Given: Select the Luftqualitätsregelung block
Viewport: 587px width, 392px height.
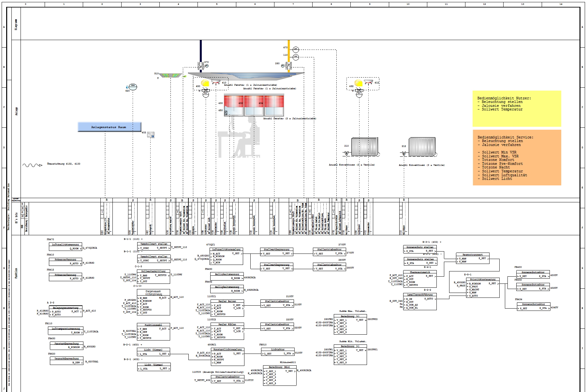Looking at the screenshot, I should coord(227,256).
